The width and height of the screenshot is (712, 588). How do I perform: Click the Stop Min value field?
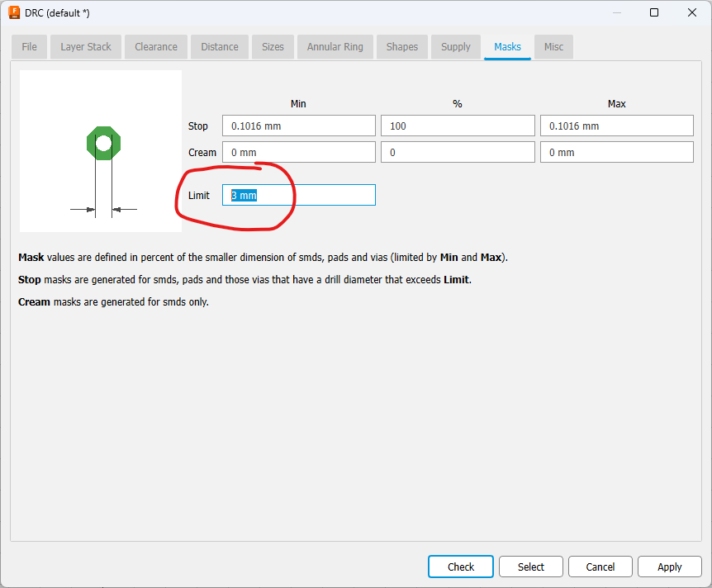pyautogui.click(x=298, y=126)
